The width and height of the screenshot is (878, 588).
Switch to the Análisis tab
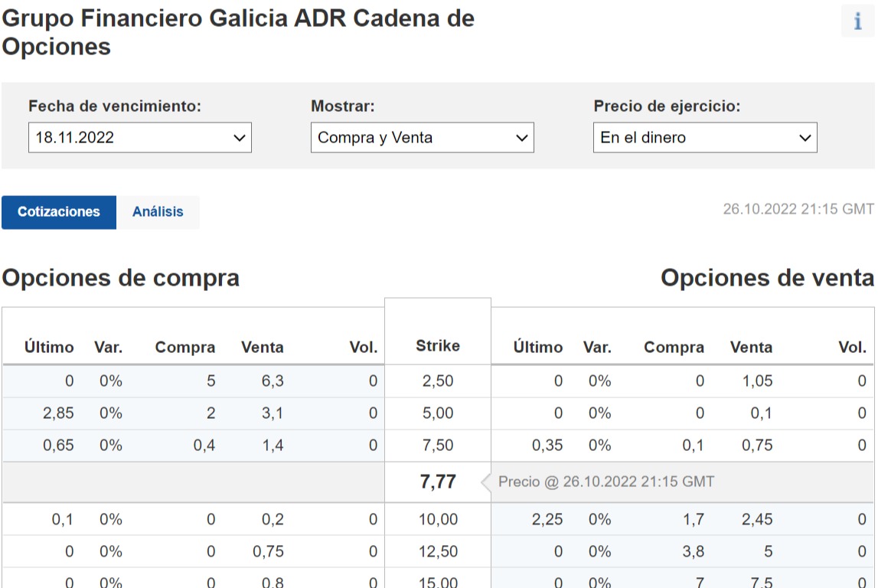tap(158, 212)
